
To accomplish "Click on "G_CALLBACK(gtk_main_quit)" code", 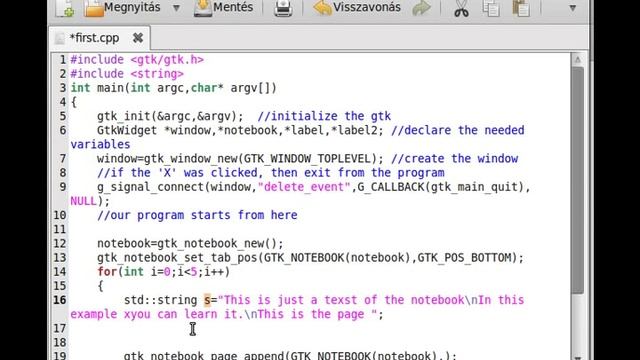I will coord(441,187).
